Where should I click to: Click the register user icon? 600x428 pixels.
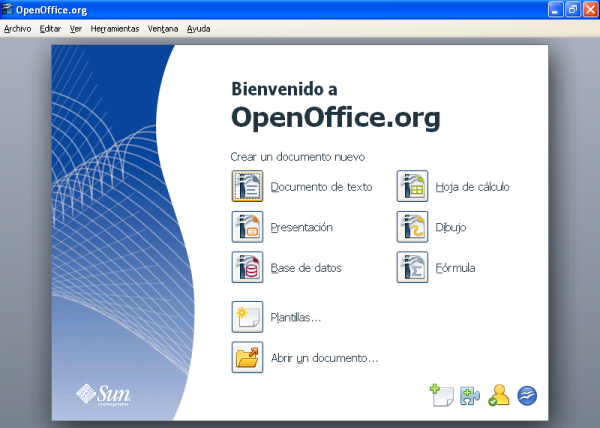pyautogui.click(x=499, y=395)
